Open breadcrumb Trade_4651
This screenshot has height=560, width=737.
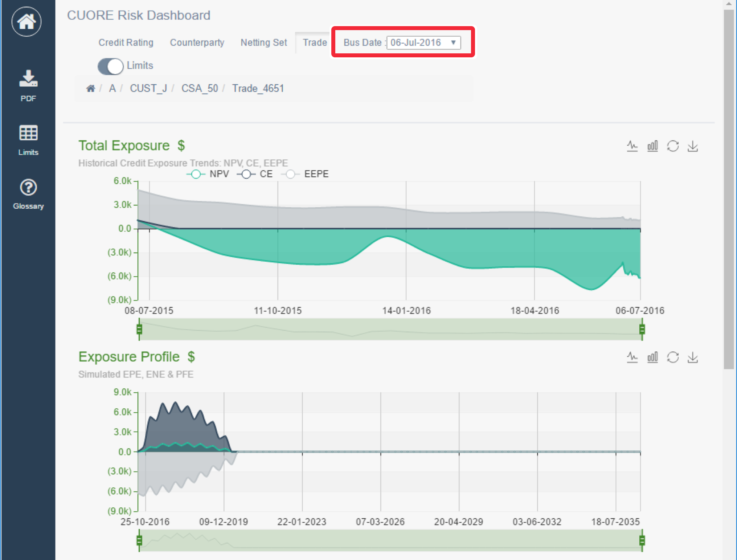tap(258, 89)
